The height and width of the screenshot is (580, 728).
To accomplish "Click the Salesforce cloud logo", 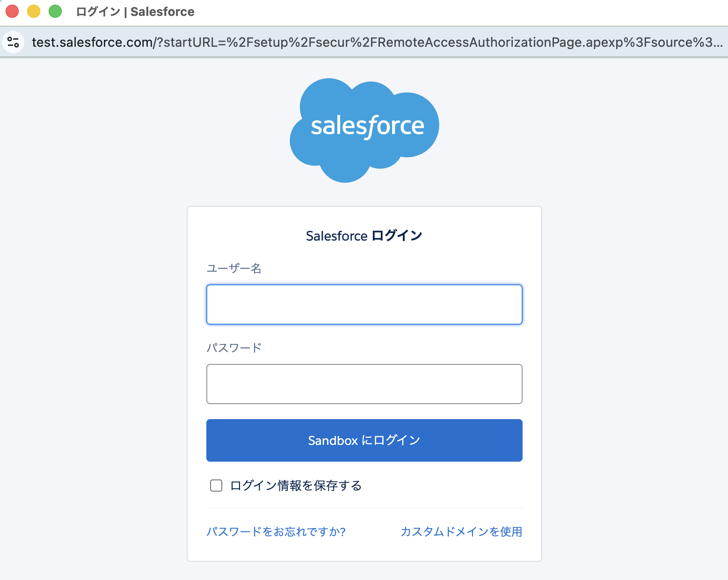I will click(364, 130).
